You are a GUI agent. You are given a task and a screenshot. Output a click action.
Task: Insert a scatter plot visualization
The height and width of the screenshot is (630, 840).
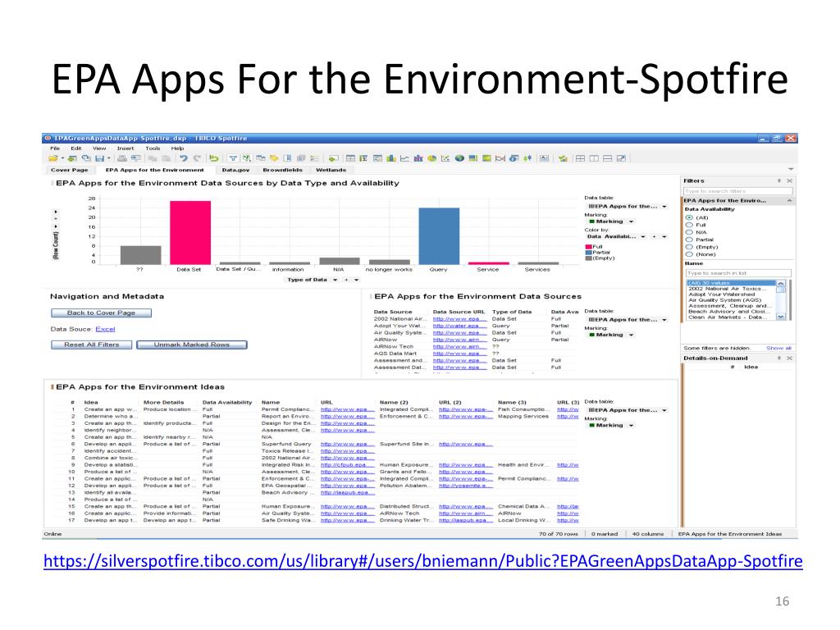445,158
